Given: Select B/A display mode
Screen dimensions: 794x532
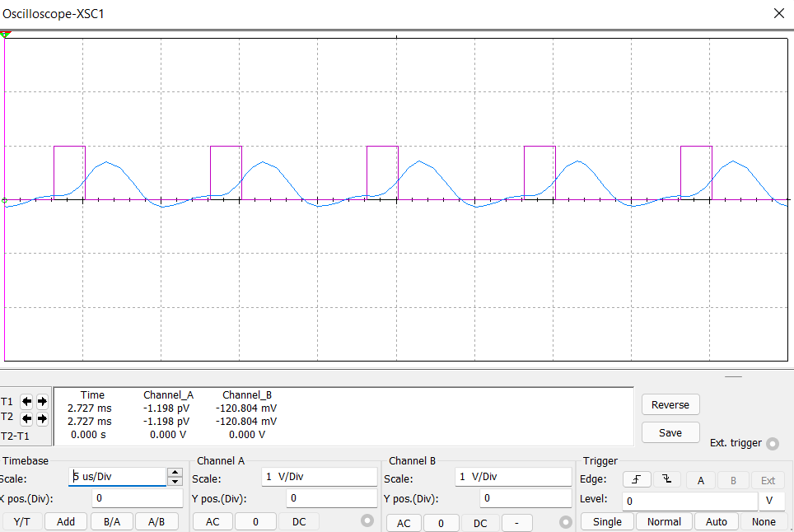Looking at the screenshot, I should (x=112, y=522).
